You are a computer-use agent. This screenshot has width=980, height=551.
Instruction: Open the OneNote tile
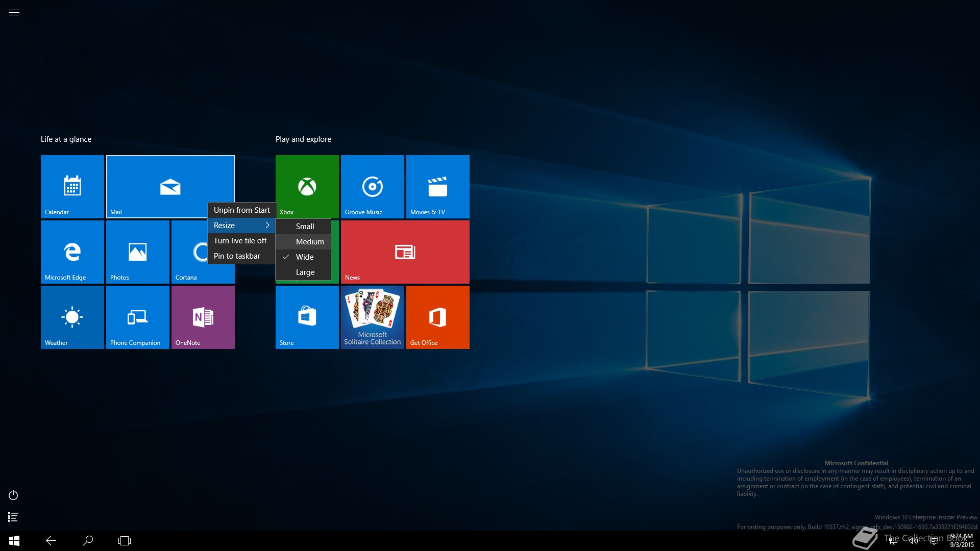[x=203, y=317]
